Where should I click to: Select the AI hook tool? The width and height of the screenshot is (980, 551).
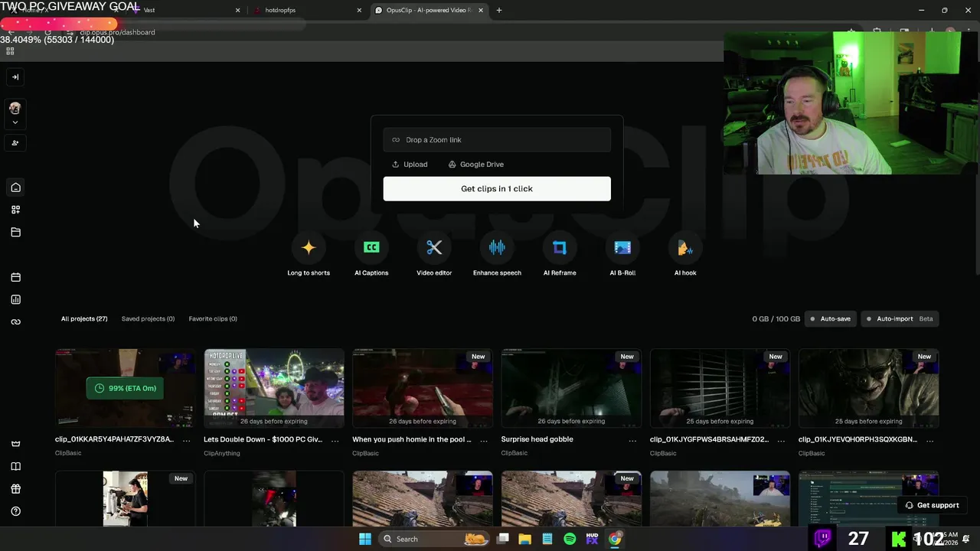click(685, 256)
